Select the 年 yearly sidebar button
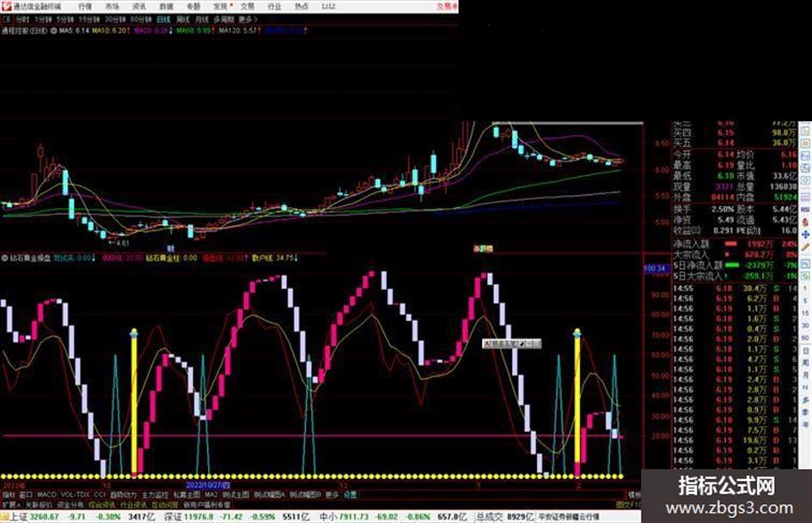This screenshot has height=523, width=812. point(805,424)
